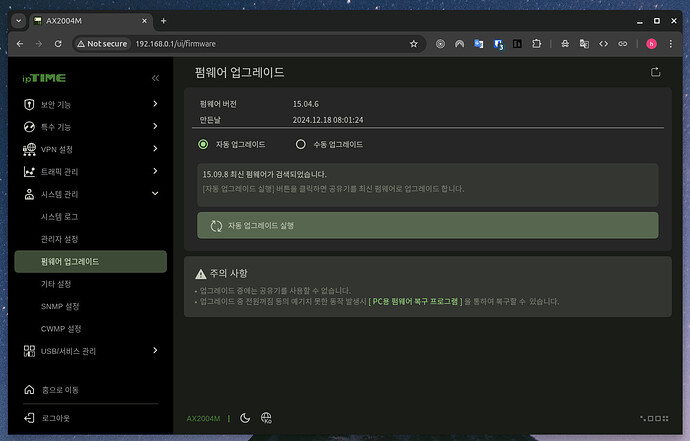690x441 pixels.
Task: Click USB/서비스 관리 grid icon
Action: point(29,351)
